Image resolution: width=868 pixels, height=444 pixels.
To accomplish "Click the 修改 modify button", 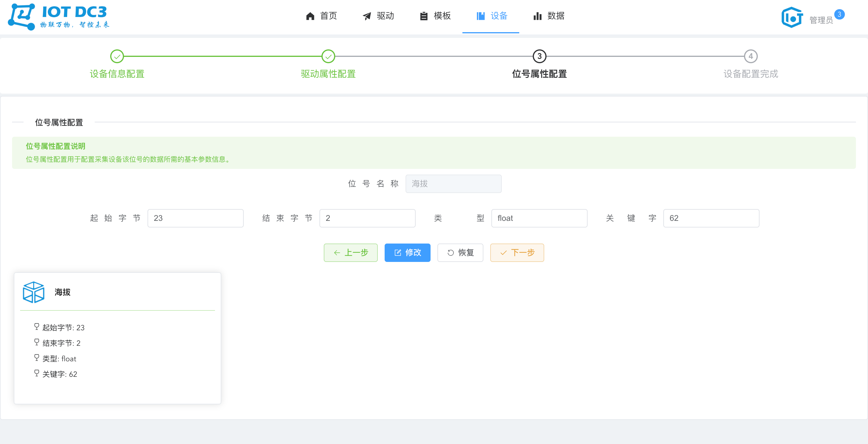I will pos(407,252).
